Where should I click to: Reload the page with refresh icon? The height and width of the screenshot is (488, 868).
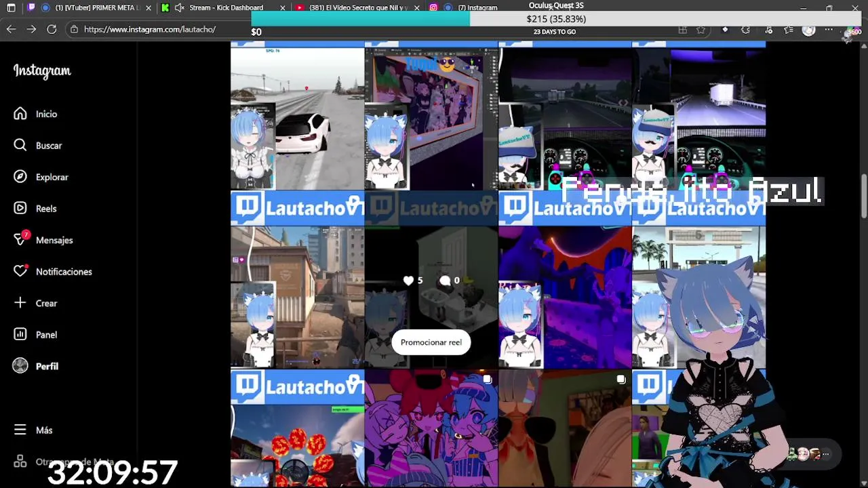click(52, 29)
